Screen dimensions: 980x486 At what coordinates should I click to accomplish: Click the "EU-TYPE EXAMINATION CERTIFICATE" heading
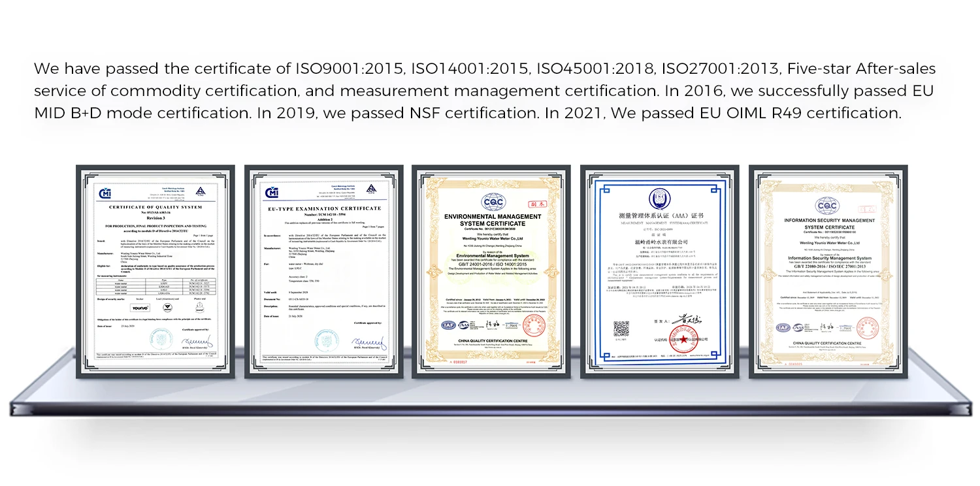point(323,208)
